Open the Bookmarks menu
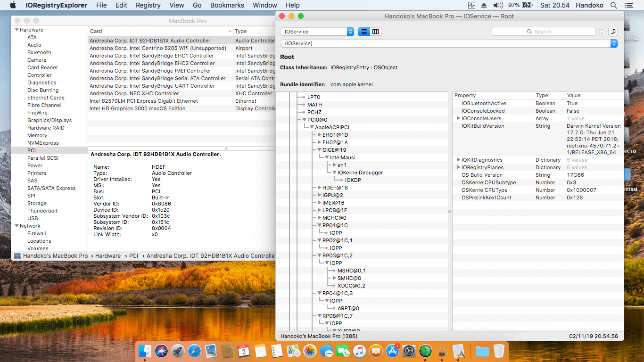Viewport: 644px width, 362px height. click(x=227, y=5)
